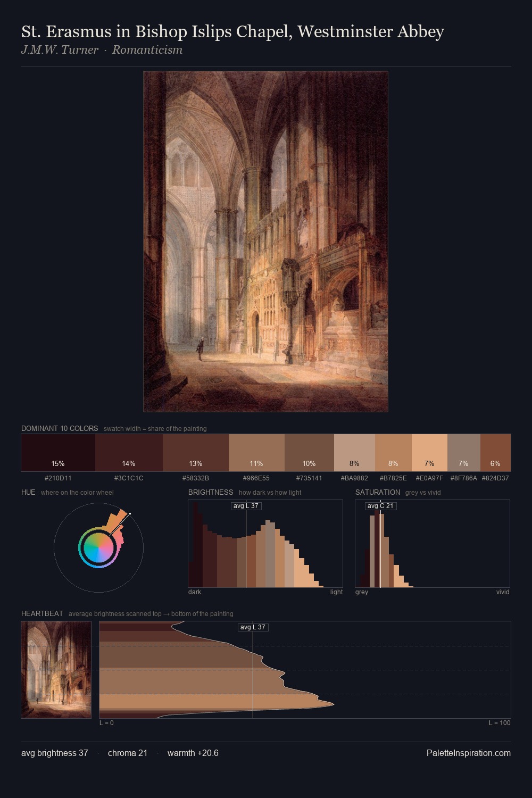
Task: Click the 'BRIGHTNESS' section heading
Action: tap(211, 492)
